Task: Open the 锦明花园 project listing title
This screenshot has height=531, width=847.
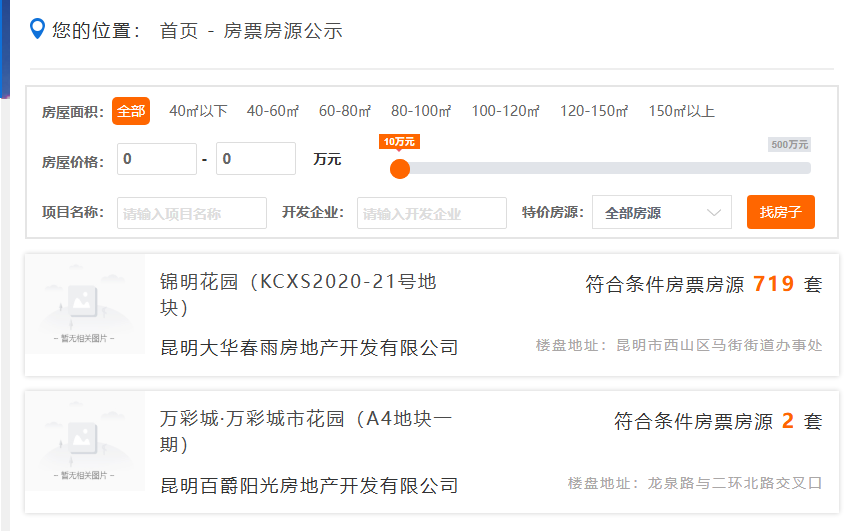Action: click(298, 295)
